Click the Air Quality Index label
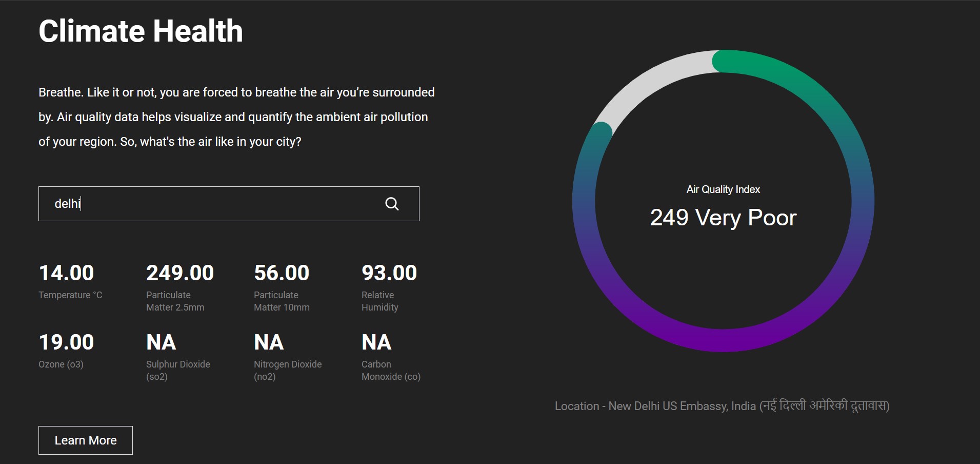980x464 pixels. pyautogui.click(x=723, y=189)
